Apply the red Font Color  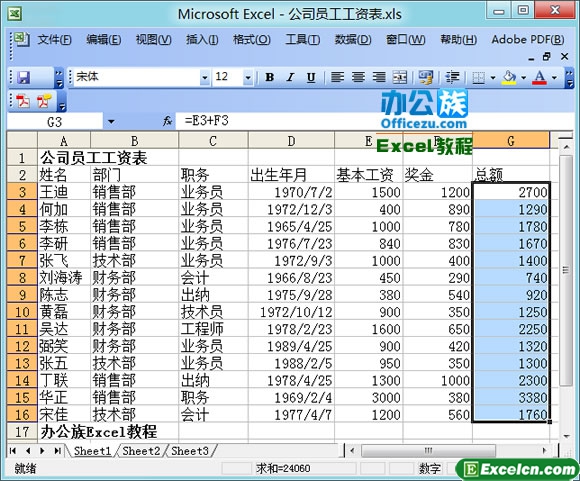(x=540, y=77)
